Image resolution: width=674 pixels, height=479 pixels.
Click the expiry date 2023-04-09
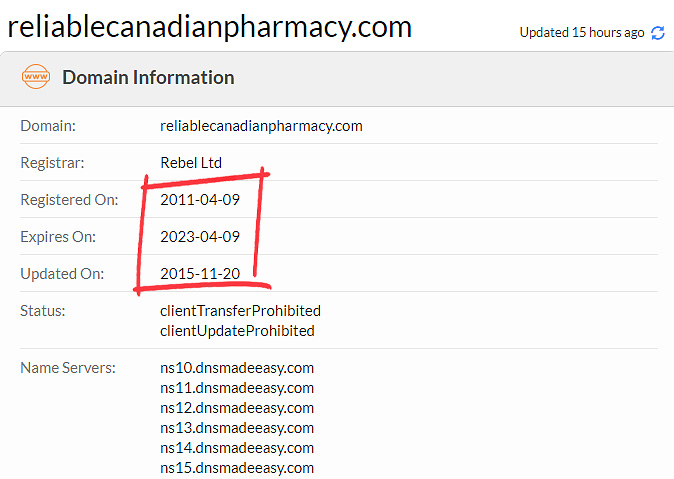200,237
